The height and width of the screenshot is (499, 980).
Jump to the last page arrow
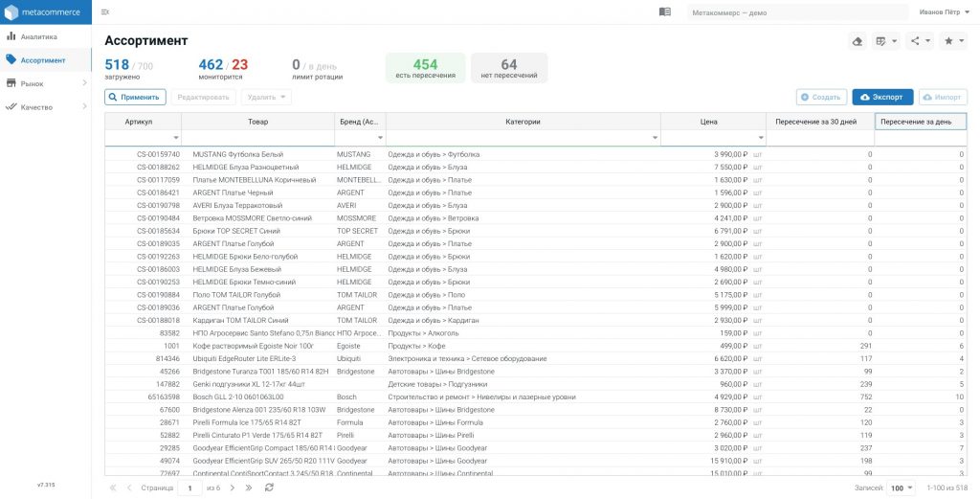pos(248,488)
